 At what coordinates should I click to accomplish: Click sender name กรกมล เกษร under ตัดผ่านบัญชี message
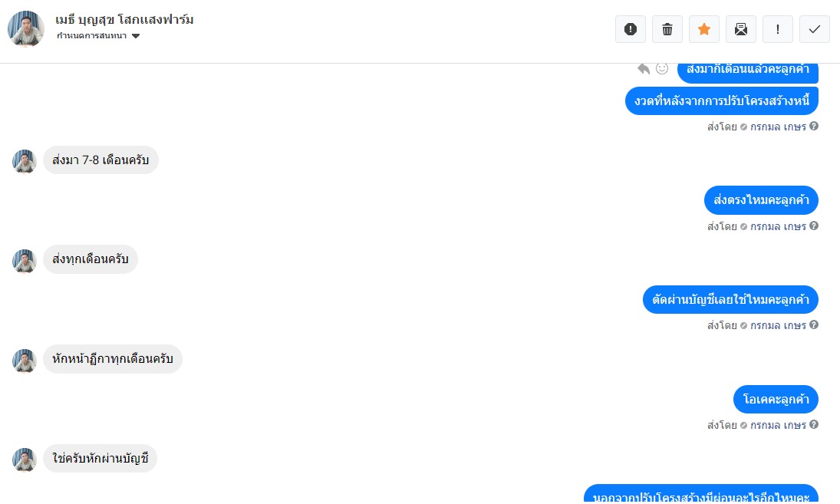point(778,326)
